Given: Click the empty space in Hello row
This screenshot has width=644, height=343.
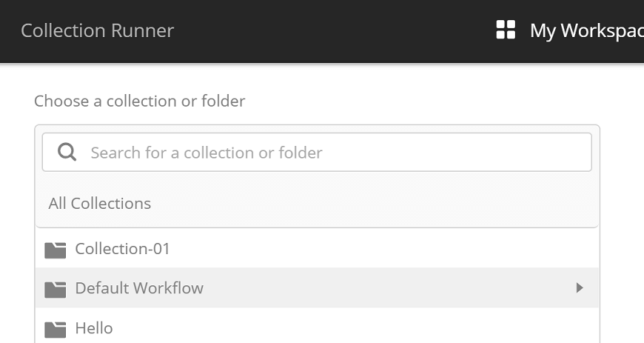Looking at the screenshot, I should click(x=353, y=328).
